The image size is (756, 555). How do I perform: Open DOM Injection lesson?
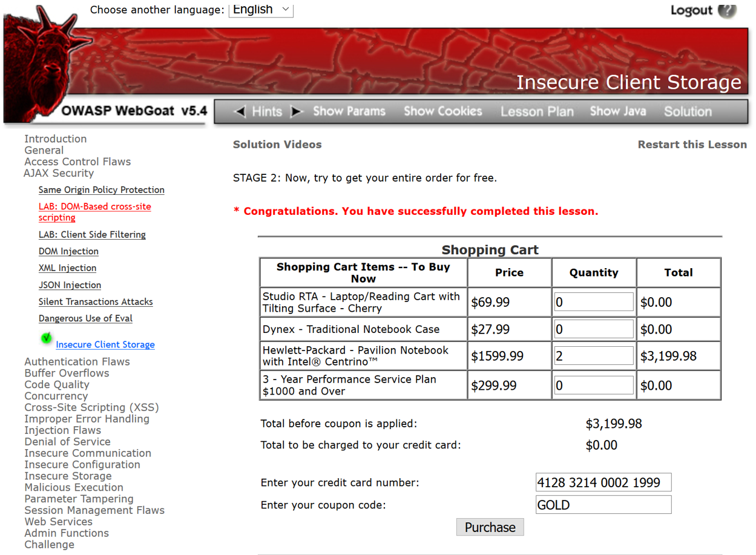(x=68, y=251)
